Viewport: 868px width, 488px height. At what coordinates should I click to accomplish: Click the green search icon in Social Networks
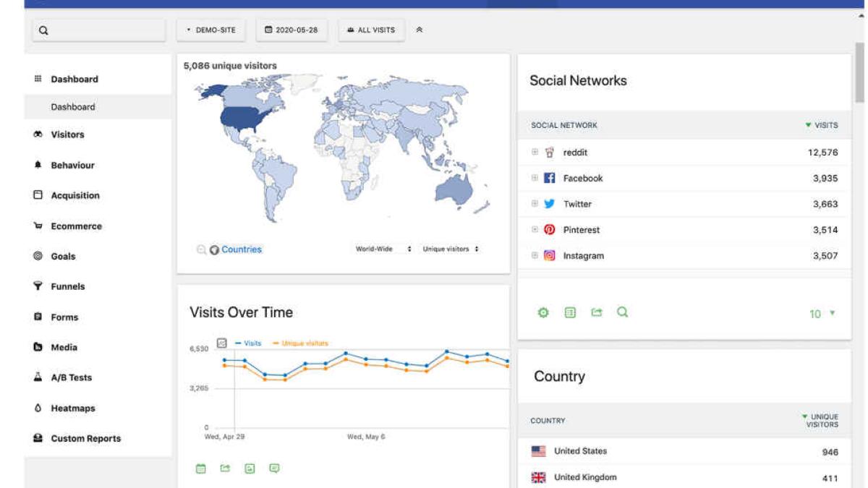point(622,312)
